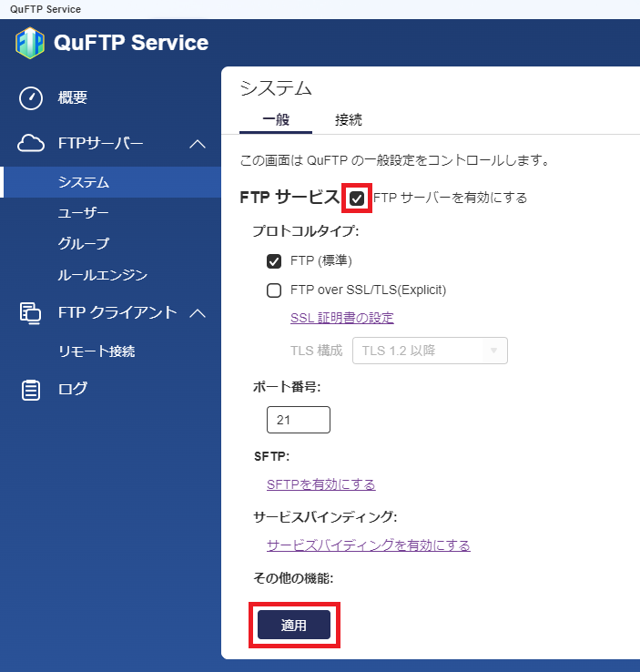Switch to the 一般 tab
The image size is (640, 672).
click(276, 119)
